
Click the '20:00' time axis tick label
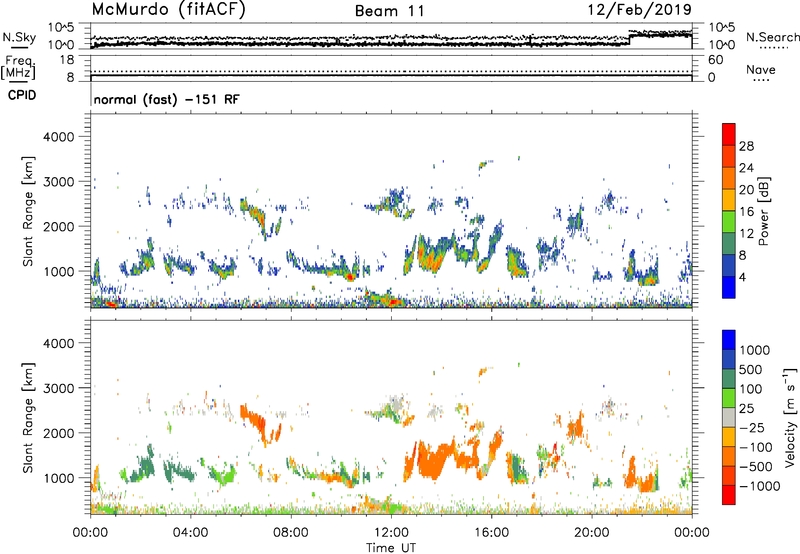click(592, 533)
